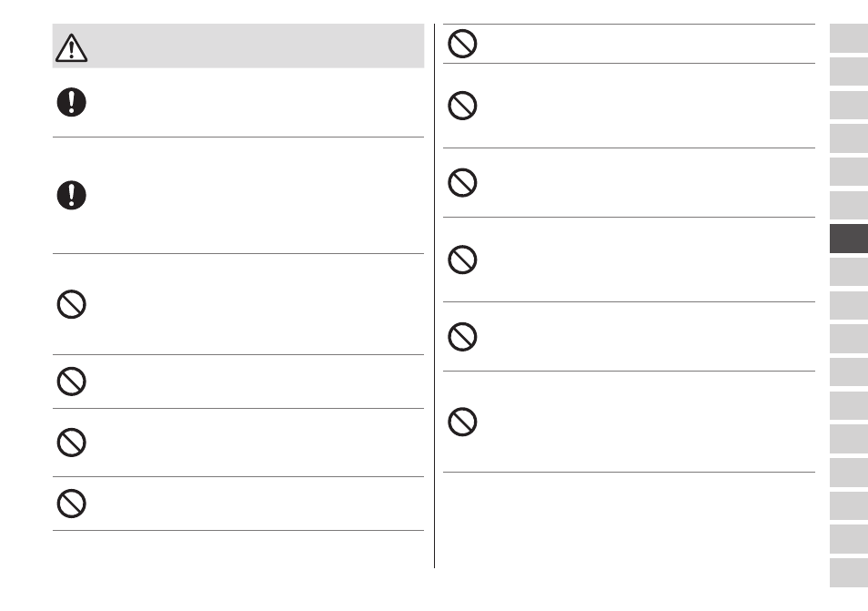The image size is (868, 611).
Task: Switch to the tab directly below the dark tab
Action: coord(849,272)
